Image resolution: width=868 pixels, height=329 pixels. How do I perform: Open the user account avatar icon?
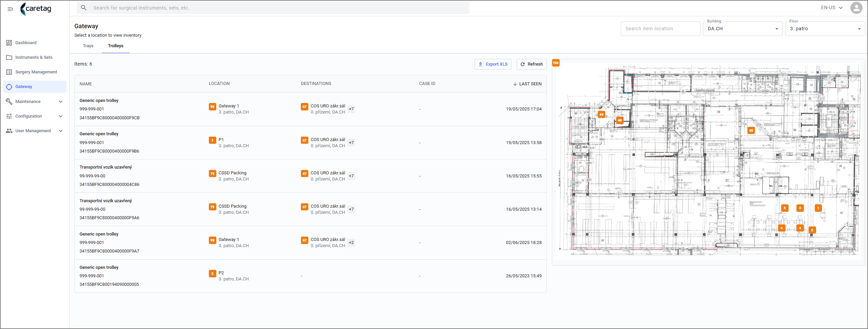[x=856, y=8]
